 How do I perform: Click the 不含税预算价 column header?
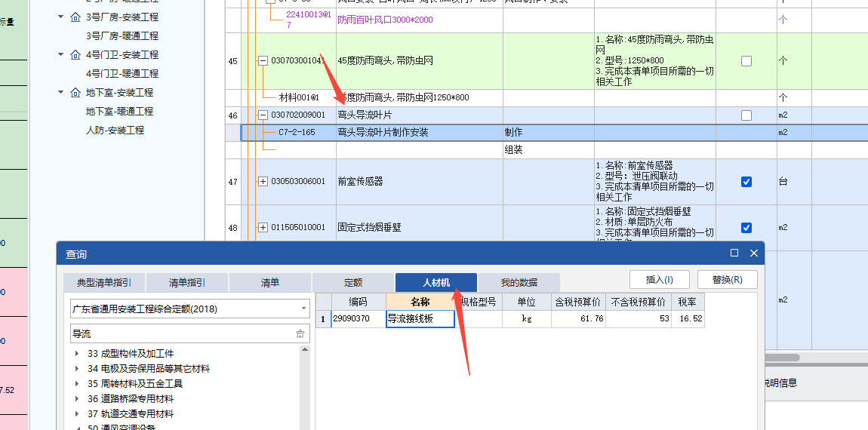[x=639, y=302]
